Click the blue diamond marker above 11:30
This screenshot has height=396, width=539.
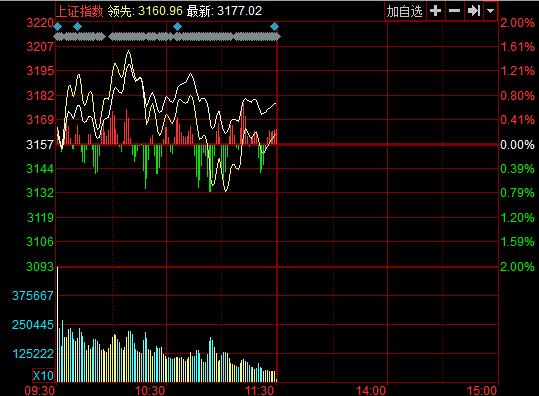274,26
